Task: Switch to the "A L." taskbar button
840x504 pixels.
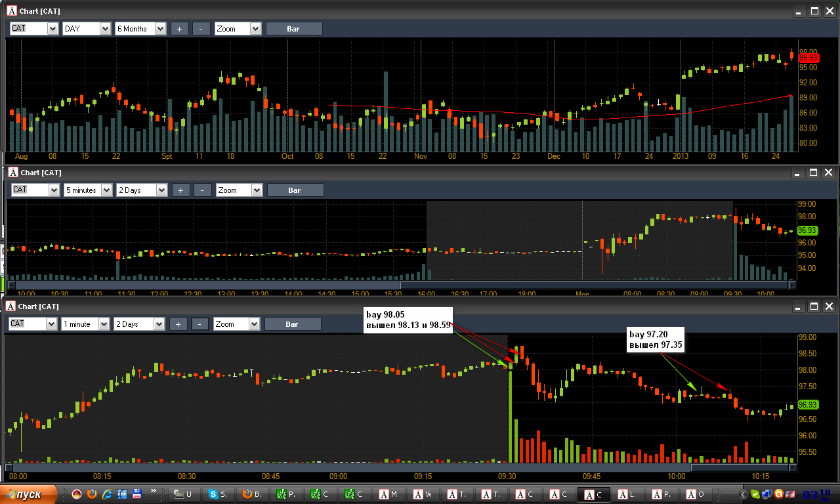Action: coord(629,494)
